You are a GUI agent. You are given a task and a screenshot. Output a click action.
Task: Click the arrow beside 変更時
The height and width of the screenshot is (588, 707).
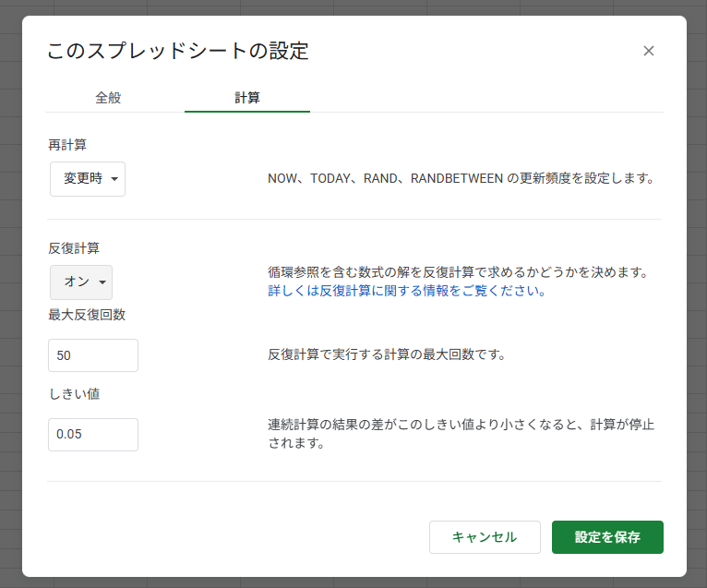point(114,180)
